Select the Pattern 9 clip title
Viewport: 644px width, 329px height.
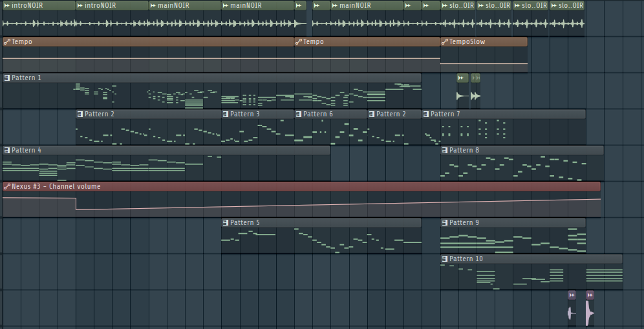click(464, 222)
